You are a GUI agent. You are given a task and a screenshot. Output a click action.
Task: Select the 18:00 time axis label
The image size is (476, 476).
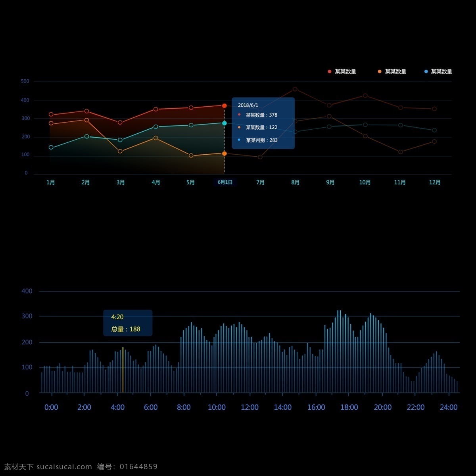[x=349, y=407]
